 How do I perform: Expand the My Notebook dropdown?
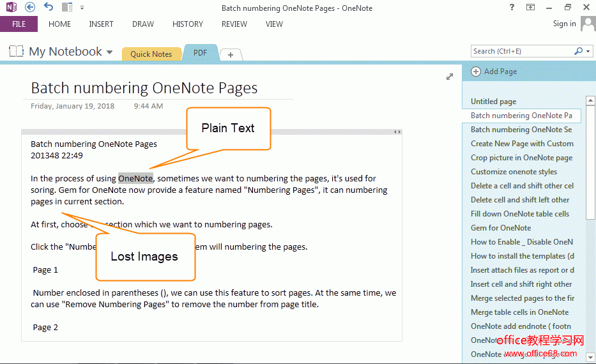(x=109, y=52)
